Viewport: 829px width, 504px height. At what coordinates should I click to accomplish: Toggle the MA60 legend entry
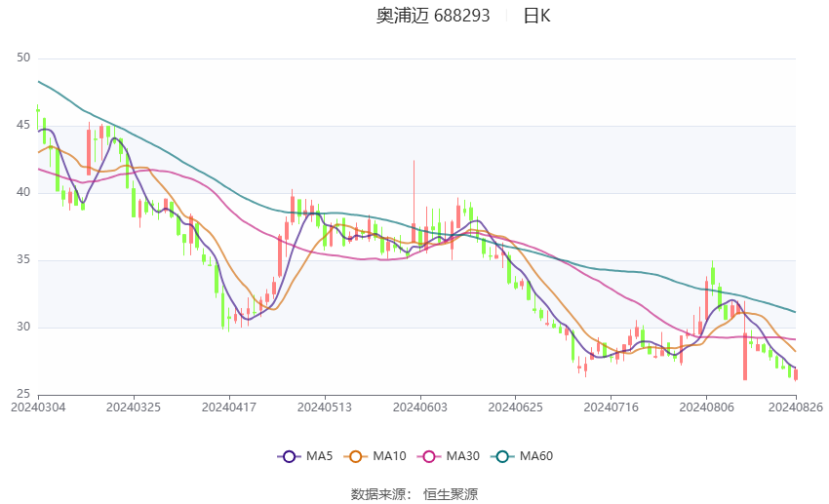(523, 456)
